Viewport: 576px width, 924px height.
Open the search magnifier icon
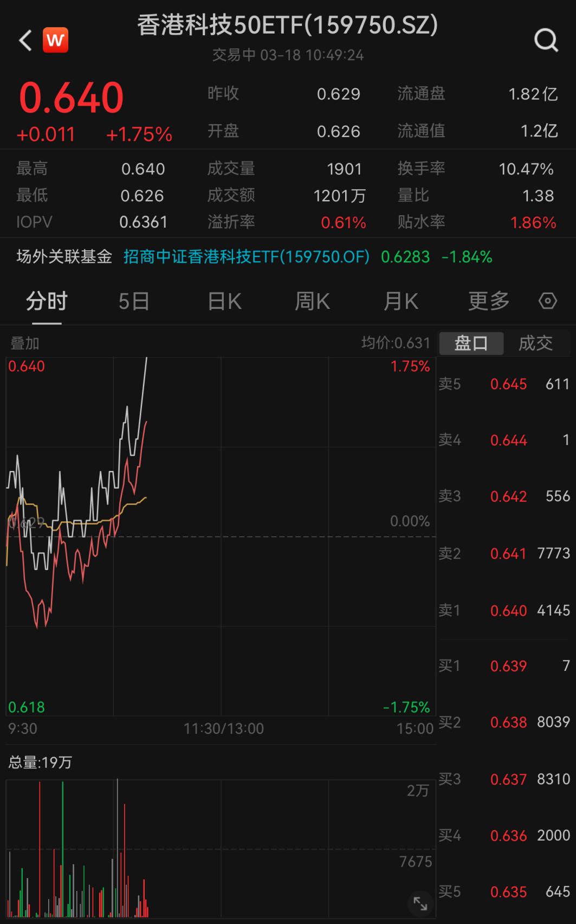tap(546, 40)
